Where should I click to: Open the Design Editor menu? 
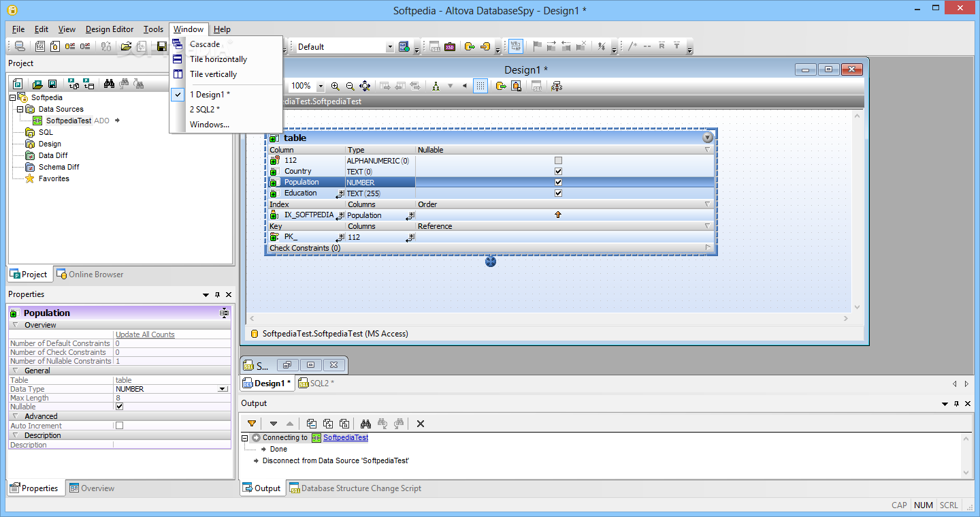click(110, 29)
